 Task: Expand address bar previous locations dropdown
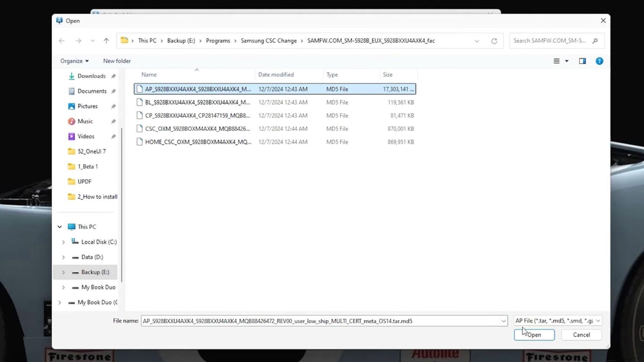477,41
